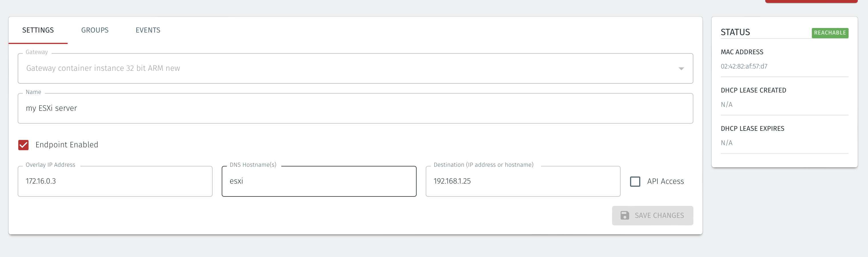Enable the API Access checkbox
The height and width of the screenshot is (257, 868).
635,181
